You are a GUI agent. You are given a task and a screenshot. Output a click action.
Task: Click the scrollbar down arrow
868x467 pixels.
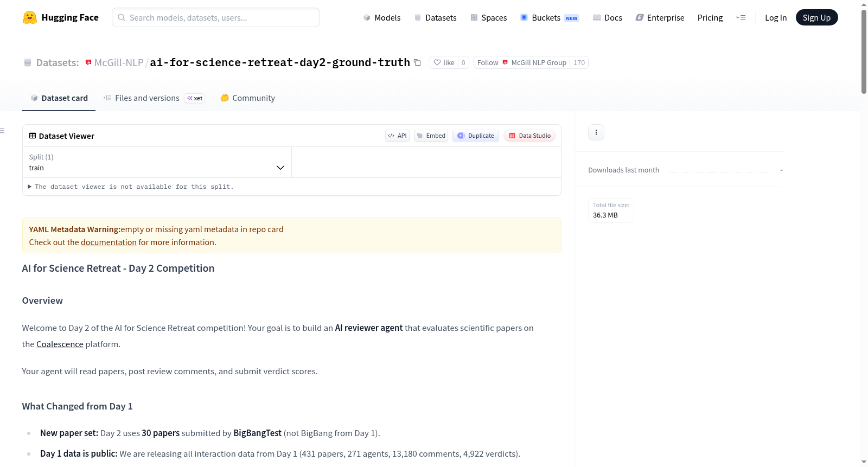[x=864, y=462]
